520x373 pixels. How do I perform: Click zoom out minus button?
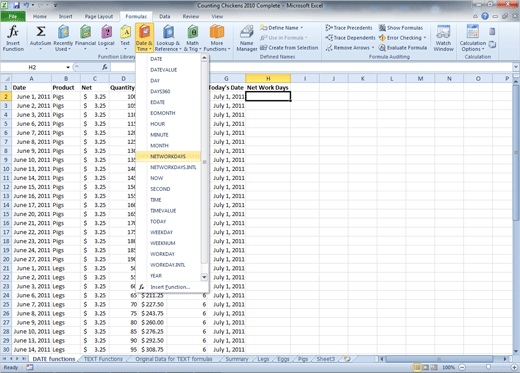pyautogui.click(x=462, y=367)
